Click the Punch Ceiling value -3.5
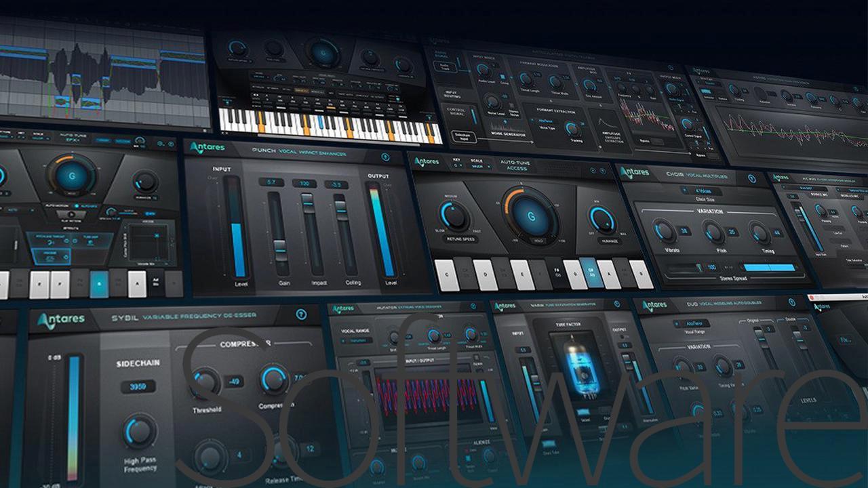The width and height of the screenshot is (868, 488). coord(336,184)
